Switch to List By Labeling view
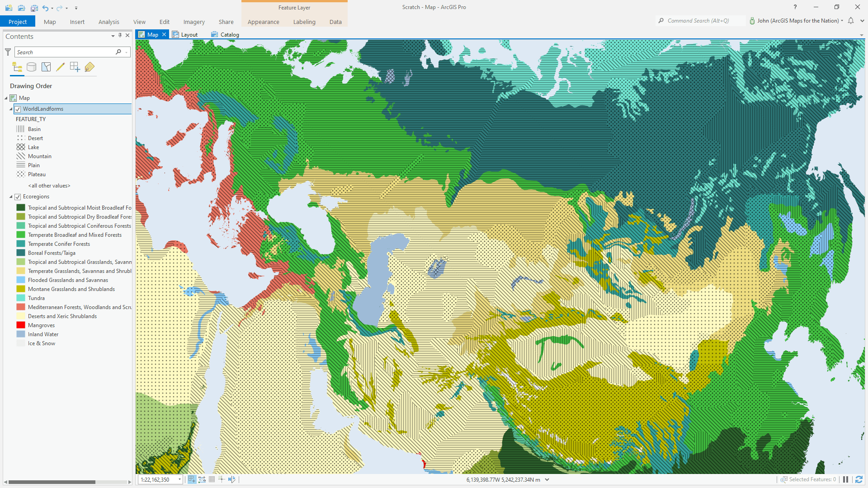The width and height of the screenshot is (868, 488). [90, 67]
